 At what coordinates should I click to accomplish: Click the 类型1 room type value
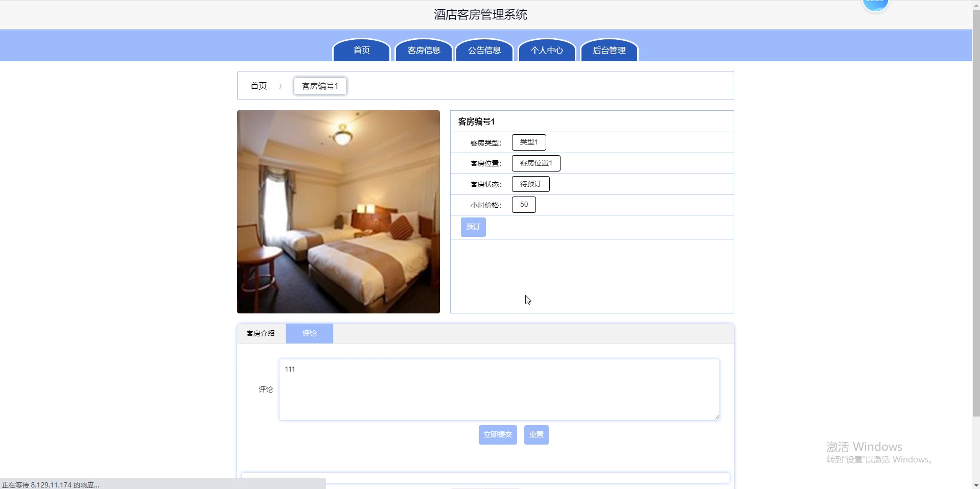(529, 142)
